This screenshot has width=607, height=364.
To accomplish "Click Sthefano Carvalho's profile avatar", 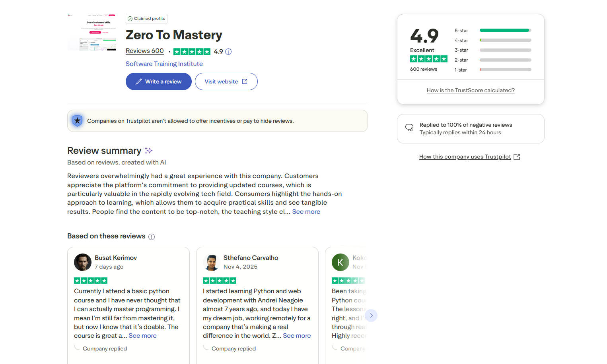I will (x=212, y=262).
